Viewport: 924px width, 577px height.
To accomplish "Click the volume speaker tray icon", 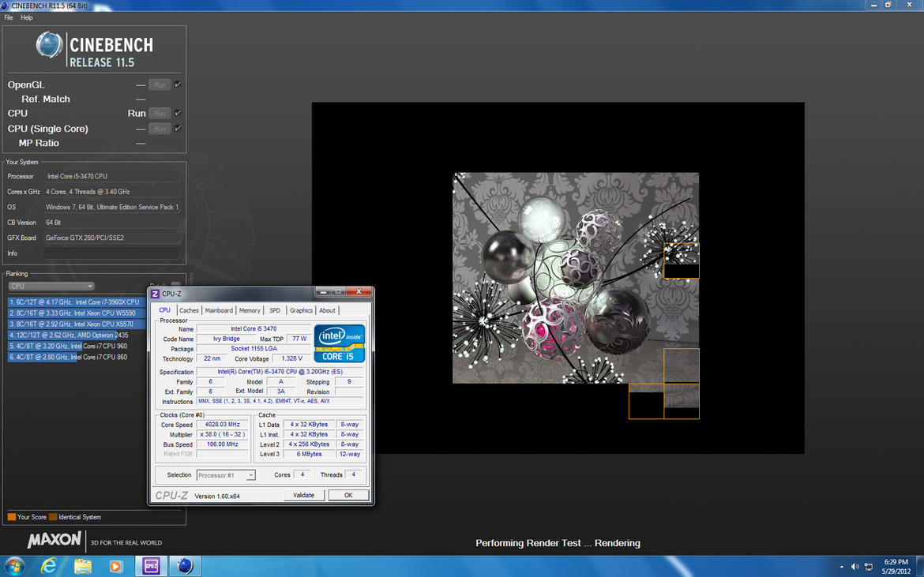I will 855,567.
